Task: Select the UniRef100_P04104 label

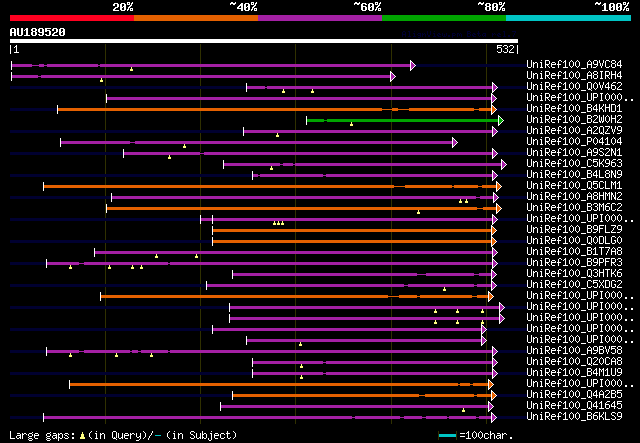Action: tap(574, 141)
